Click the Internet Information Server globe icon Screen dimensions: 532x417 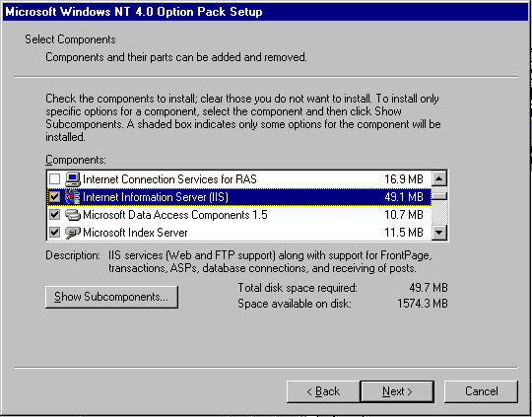click(73, 197)
